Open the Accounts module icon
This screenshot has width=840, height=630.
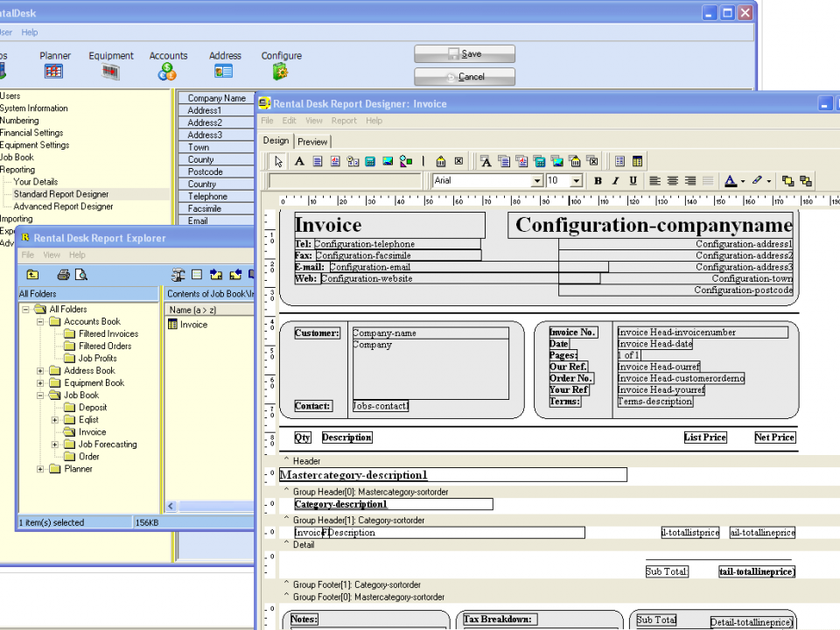coord(167,72)
